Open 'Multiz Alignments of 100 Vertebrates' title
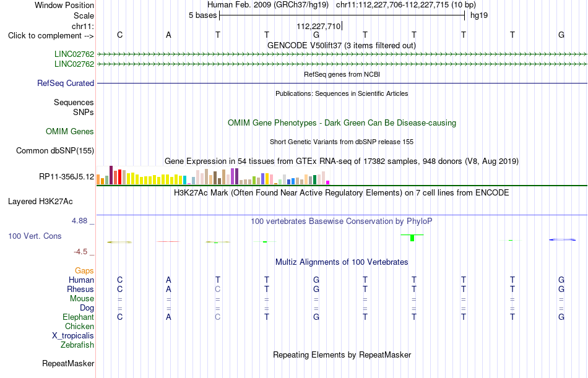 tap(342, 262)
